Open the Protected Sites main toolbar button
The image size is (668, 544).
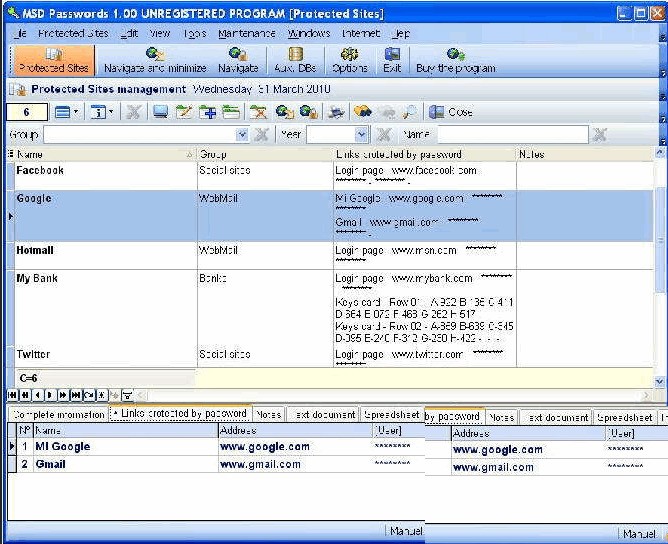[54, 60]
